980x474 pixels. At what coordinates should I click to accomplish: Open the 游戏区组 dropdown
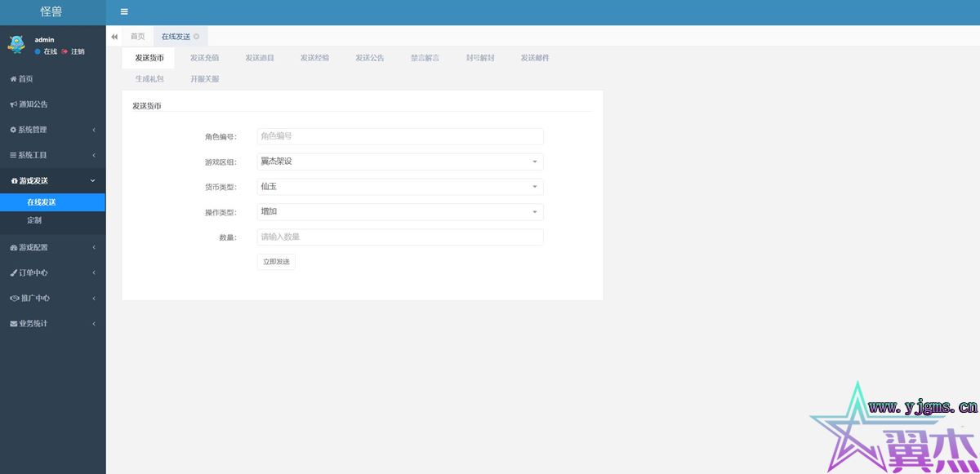click(x=399, y=162)
